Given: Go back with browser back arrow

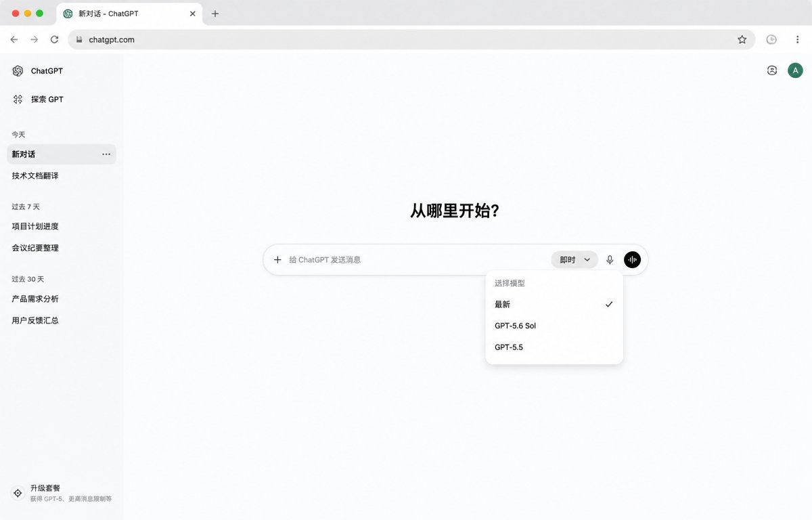Looking at the screenshot, I should [x=14, y=40].
